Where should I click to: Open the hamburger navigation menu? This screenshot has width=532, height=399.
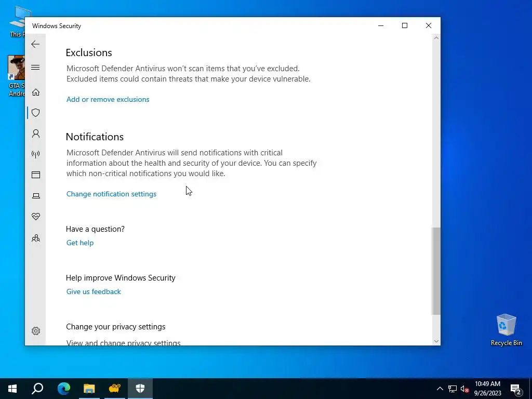pos(35,67)
